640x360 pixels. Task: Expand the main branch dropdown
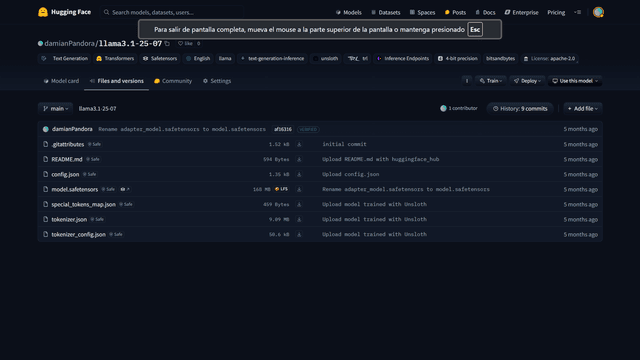point(56,109)
